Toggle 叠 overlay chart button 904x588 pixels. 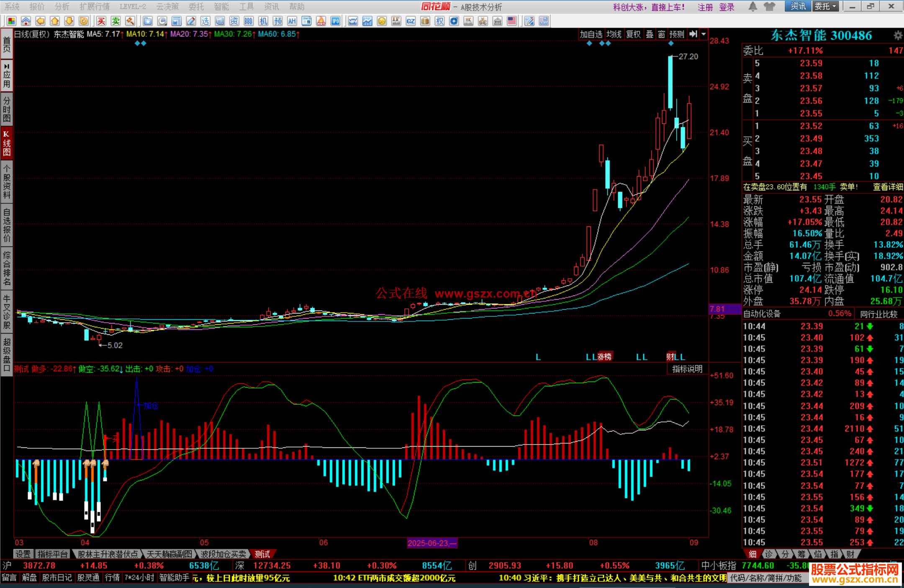(x=650, y=34)
